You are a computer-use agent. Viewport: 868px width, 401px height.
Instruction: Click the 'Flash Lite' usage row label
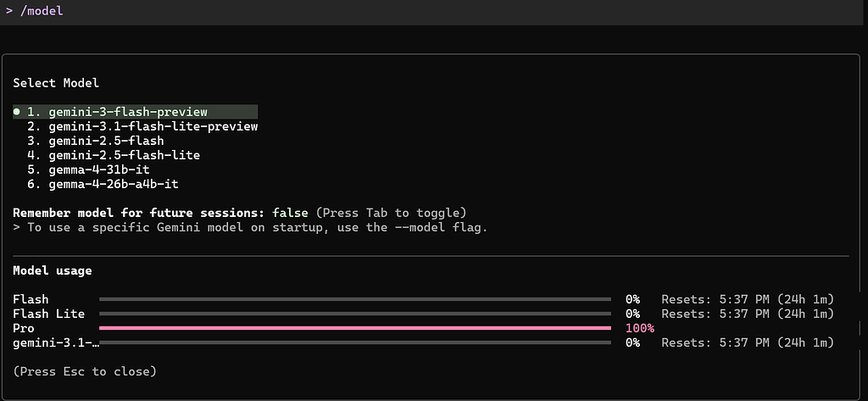point(48,314)
